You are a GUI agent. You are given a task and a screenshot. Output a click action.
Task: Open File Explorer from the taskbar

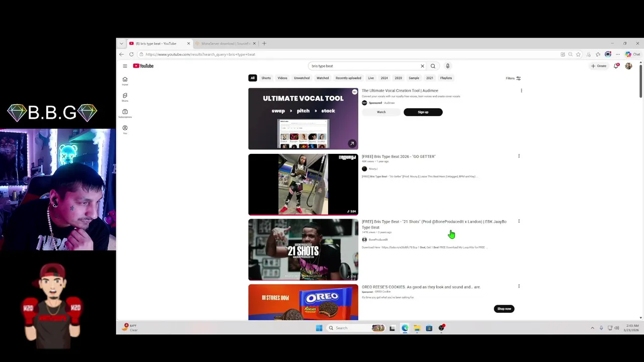coord(417,328)
